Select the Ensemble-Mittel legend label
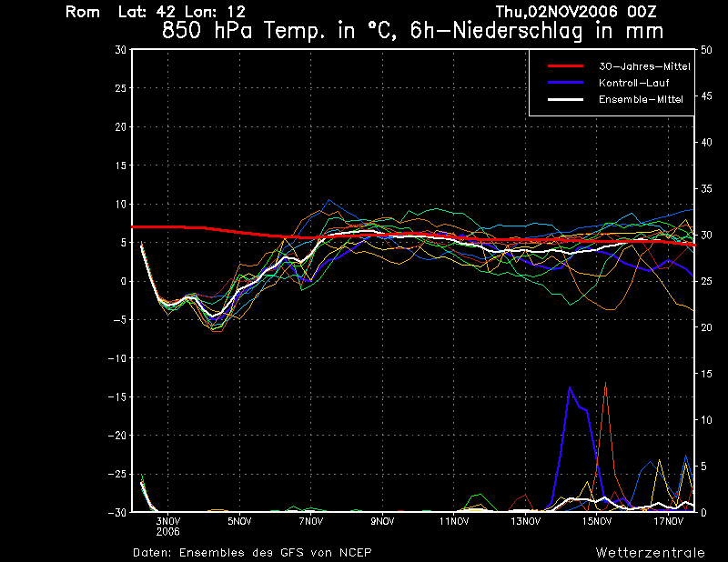728x562 pixels. tap(640, 99)
